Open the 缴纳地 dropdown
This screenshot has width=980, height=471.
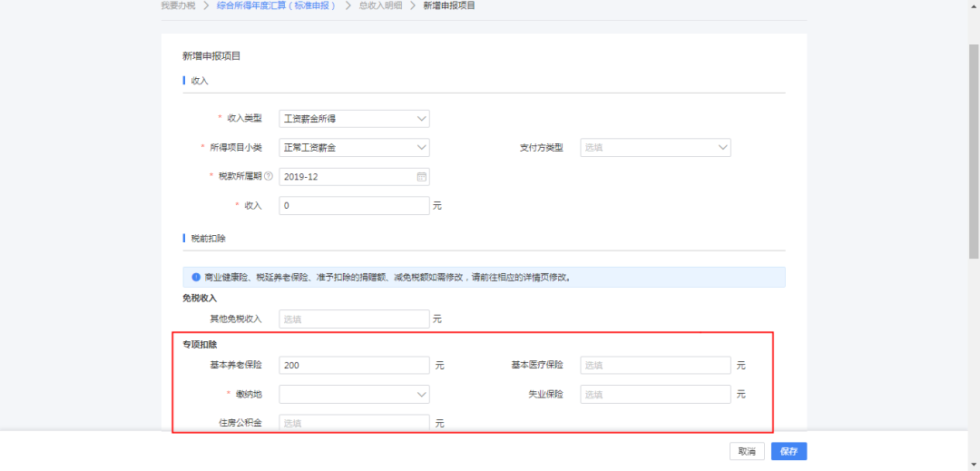[355, 394]
